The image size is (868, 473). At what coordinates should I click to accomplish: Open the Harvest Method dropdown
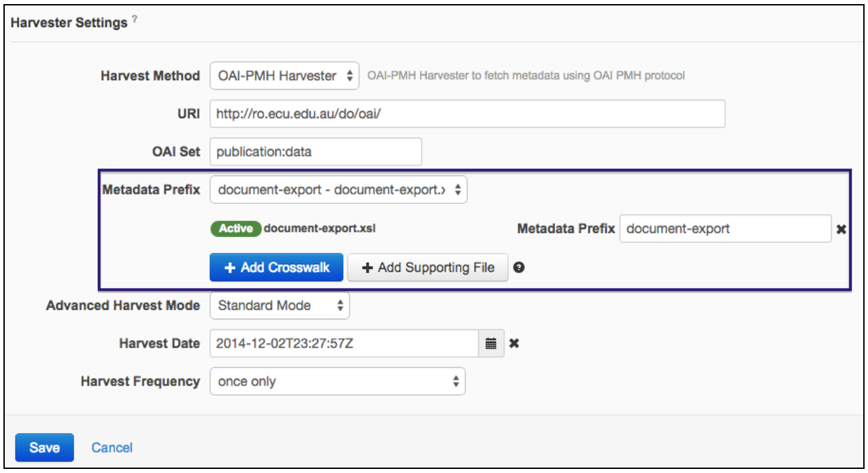point(284,76)
